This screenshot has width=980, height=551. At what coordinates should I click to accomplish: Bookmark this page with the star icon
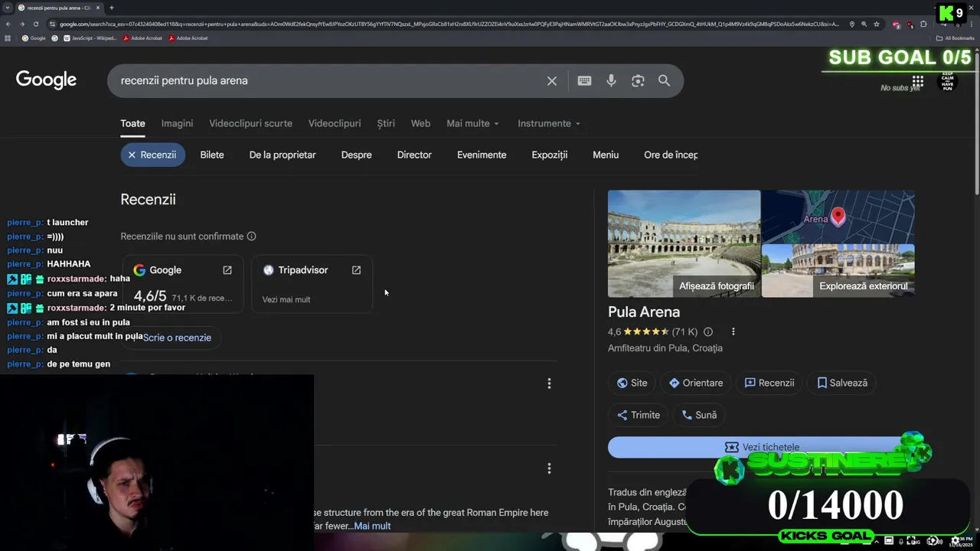pyautogui.click(x=877, y=24)
